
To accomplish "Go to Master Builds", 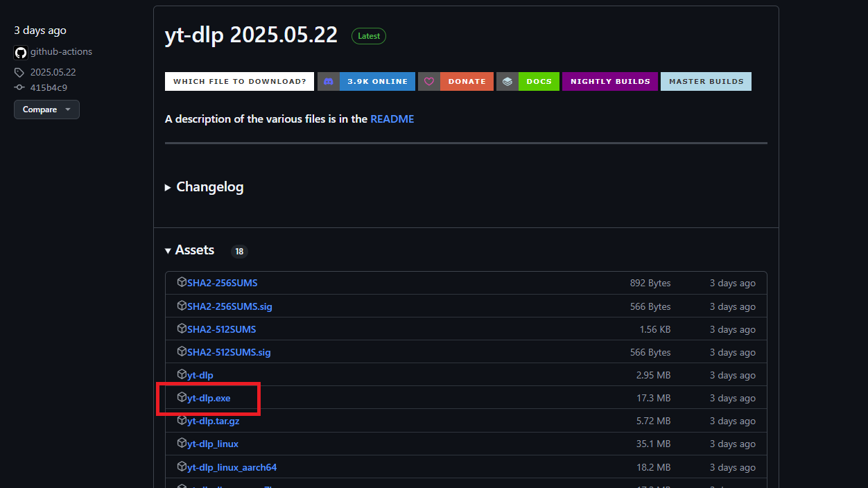I will [x=706, y=82].
